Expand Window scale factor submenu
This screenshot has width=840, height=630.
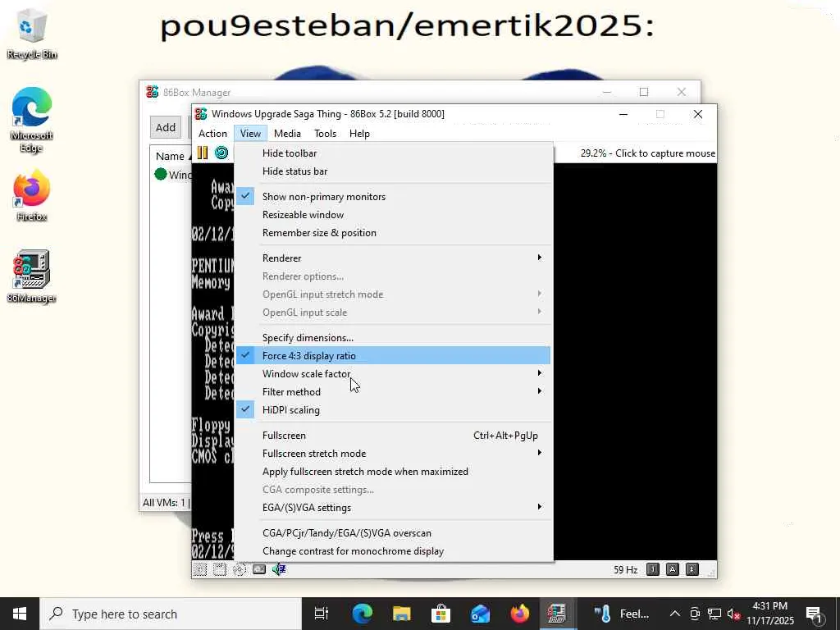click(x=394, y=374)
